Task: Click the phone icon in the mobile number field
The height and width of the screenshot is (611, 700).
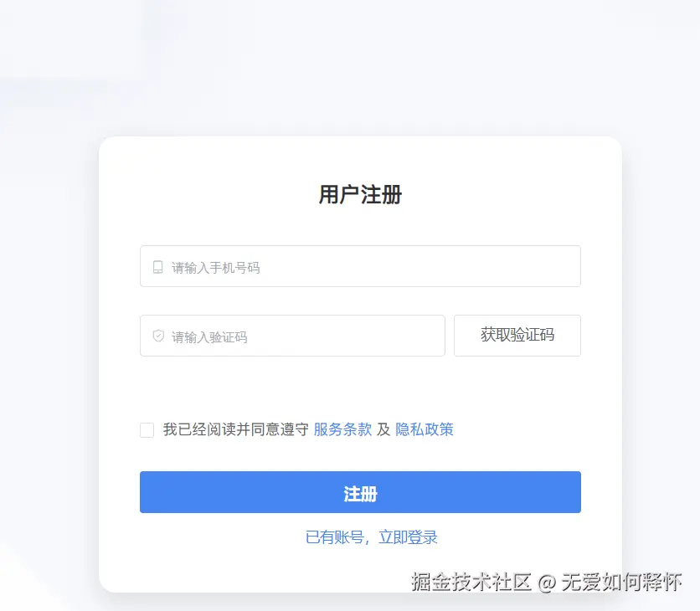Action: point(157,267)
